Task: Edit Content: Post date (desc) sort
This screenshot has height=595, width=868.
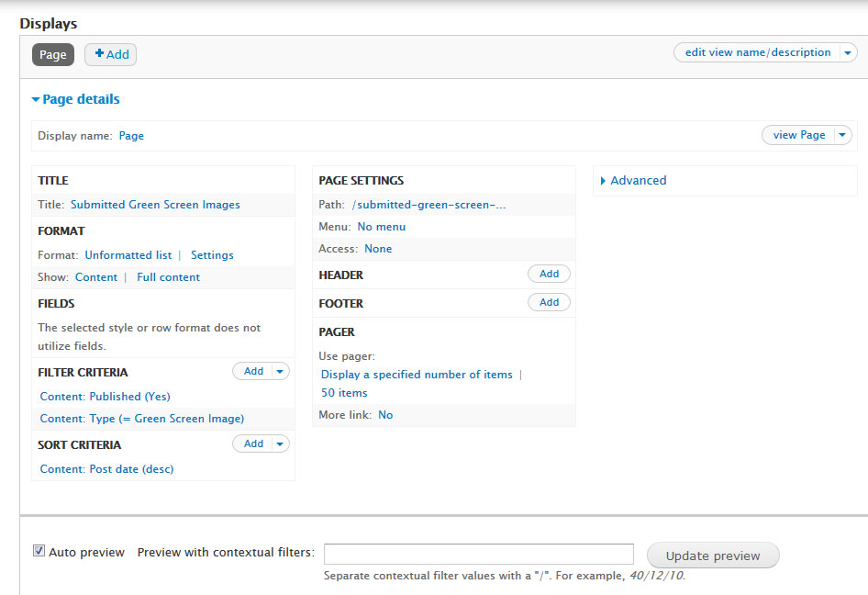Action: [106, 468]
